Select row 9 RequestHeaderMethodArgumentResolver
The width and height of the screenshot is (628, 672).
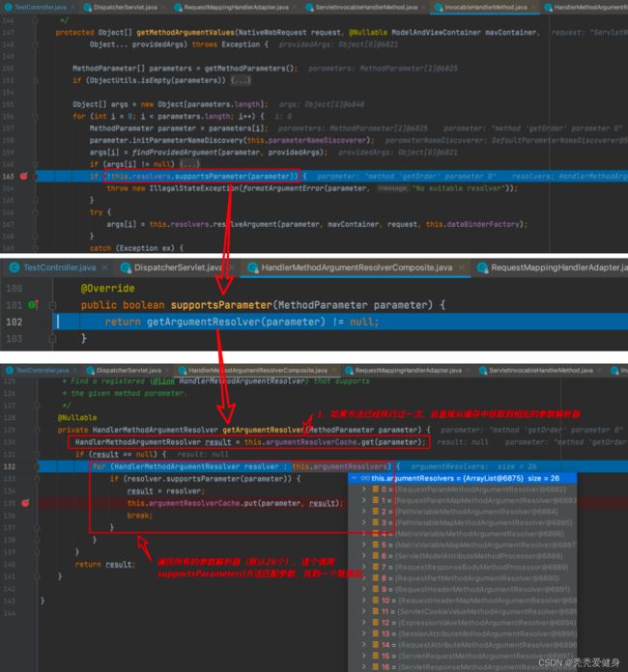pyautogui.click(x=463, y=589)
